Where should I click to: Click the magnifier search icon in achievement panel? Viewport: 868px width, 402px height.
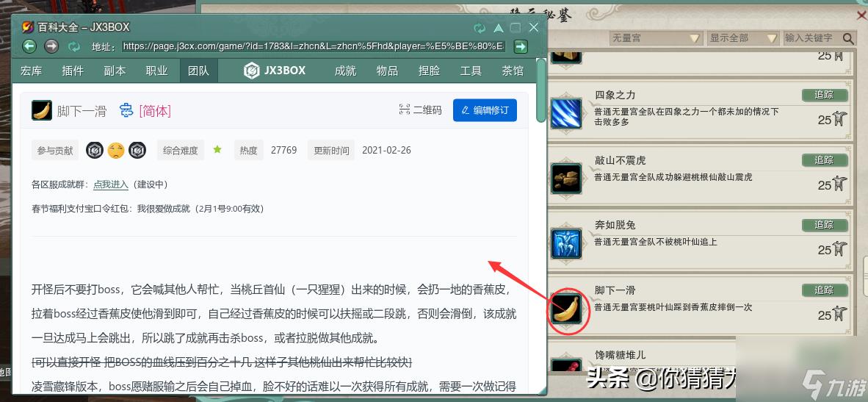[x=848, y=38]
